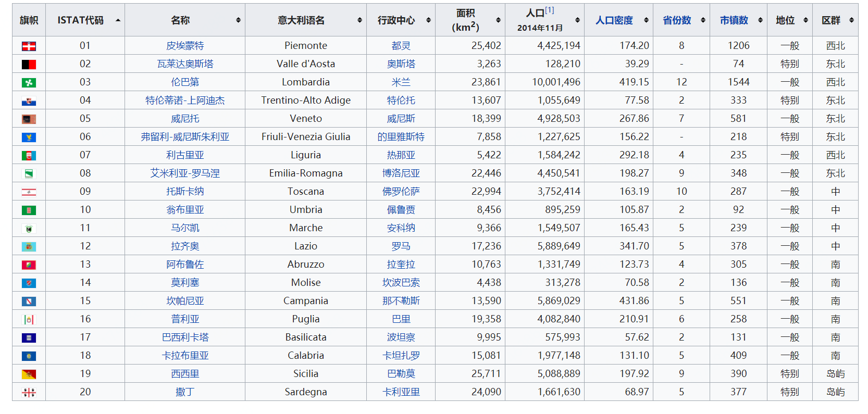Sort table by 人口 2014年11月 column
Viewport: 868px width, 414px height.
point(544,20)
